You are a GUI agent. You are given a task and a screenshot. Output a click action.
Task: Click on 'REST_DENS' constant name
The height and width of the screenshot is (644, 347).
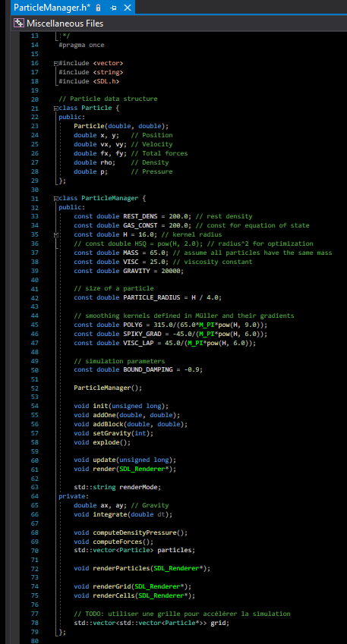[x=140, y=216]
